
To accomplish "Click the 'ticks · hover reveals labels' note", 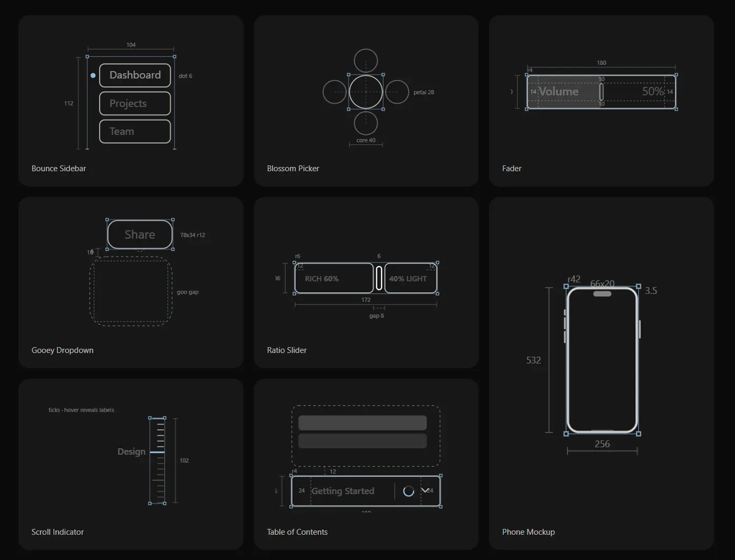I will pos(81,410).
